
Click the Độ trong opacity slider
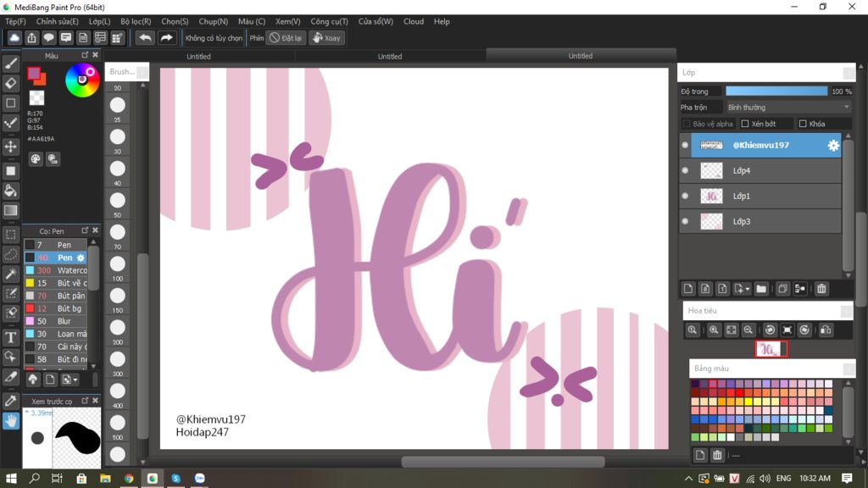[x=776, y=91]
